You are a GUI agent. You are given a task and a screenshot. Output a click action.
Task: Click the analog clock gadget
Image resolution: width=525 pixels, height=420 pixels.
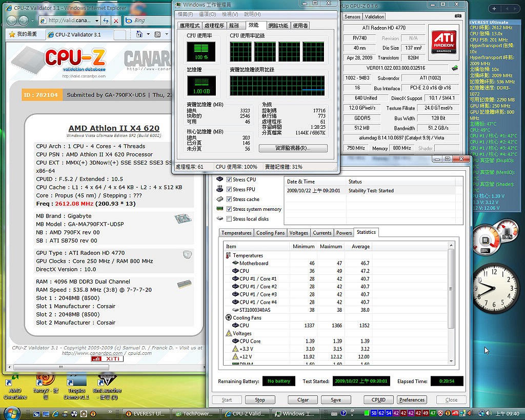click(x=494, y=288)
